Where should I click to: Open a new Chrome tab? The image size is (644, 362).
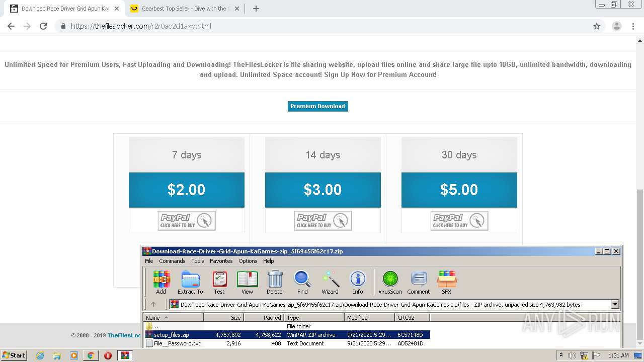tap(256, 9)
